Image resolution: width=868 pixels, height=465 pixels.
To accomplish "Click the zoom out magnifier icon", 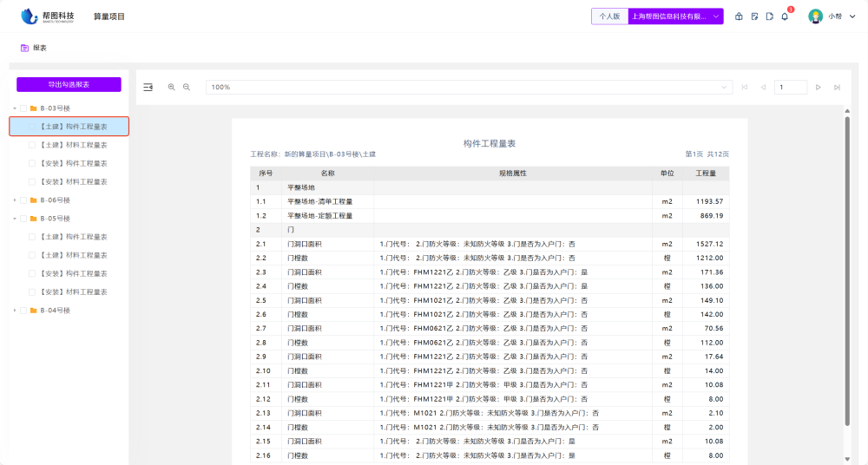I will click(x=186, y=87).
